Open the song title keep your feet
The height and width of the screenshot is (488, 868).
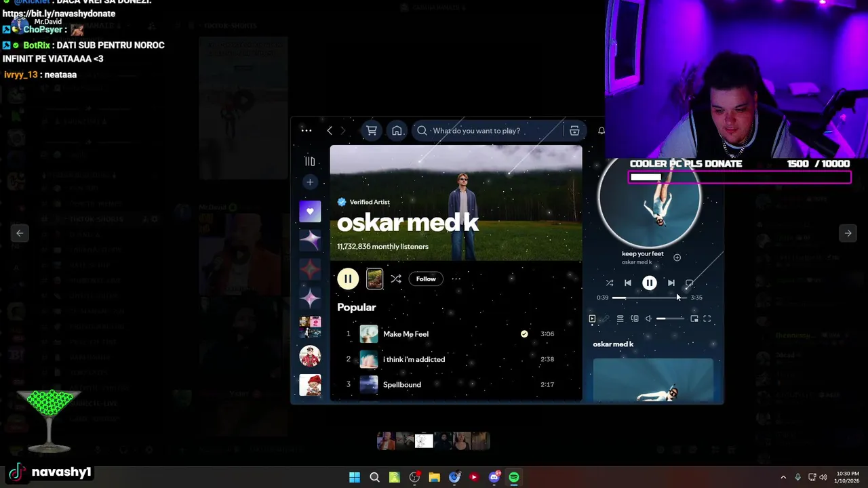pos(643,253)
